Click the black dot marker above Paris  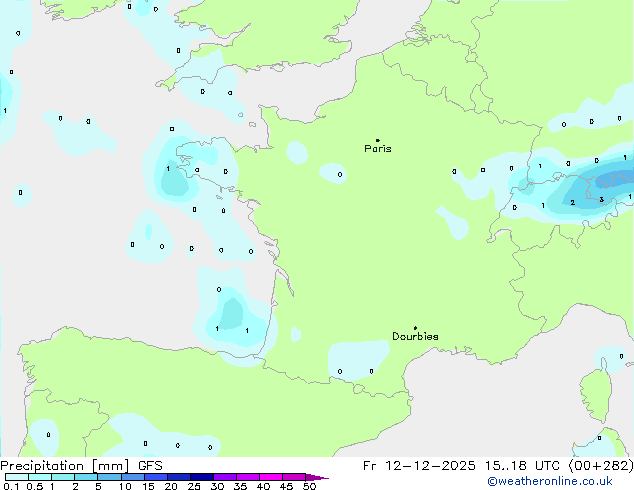coord(378,140)
